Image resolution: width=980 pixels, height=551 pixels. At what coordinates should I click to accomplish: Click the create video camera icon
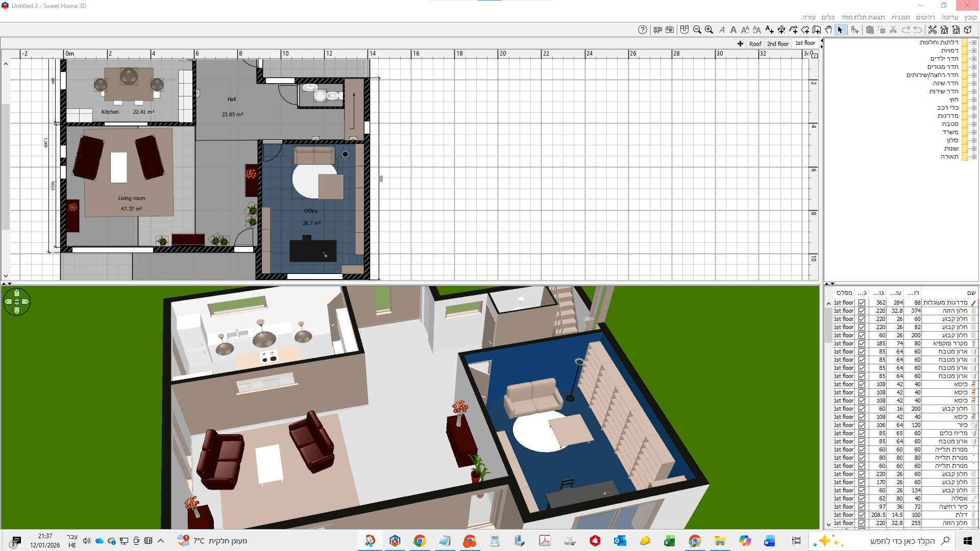[658, 30]
